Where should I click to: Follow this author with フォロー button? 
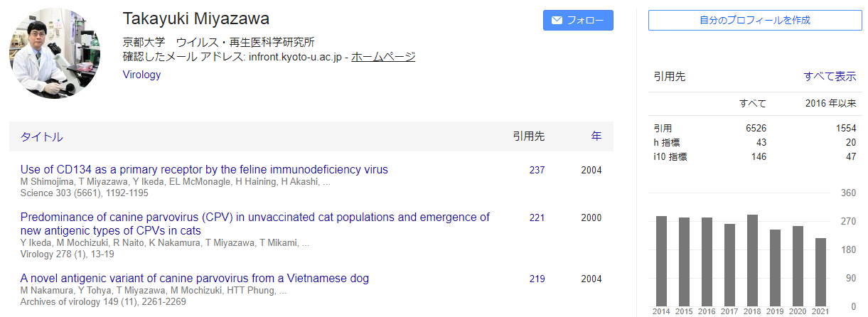pos(578,20)
